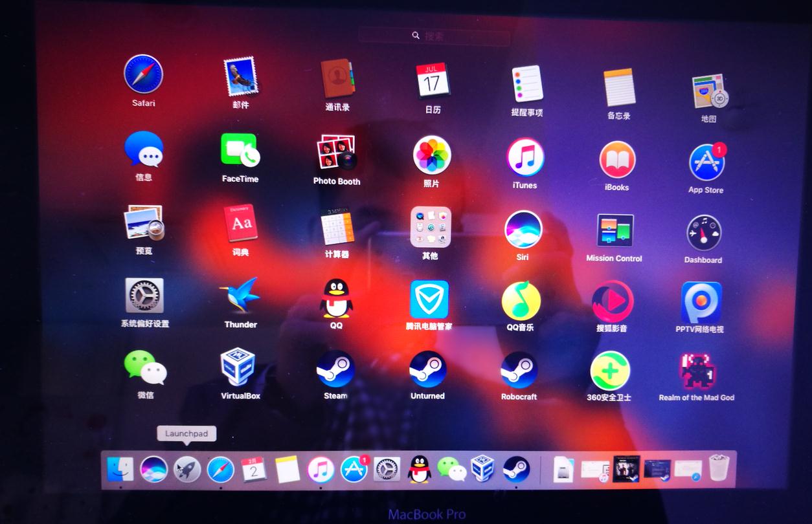The image size is (812, 524).
Task: Open App Store in the Launchpad grid
Action: click(706, 162)
